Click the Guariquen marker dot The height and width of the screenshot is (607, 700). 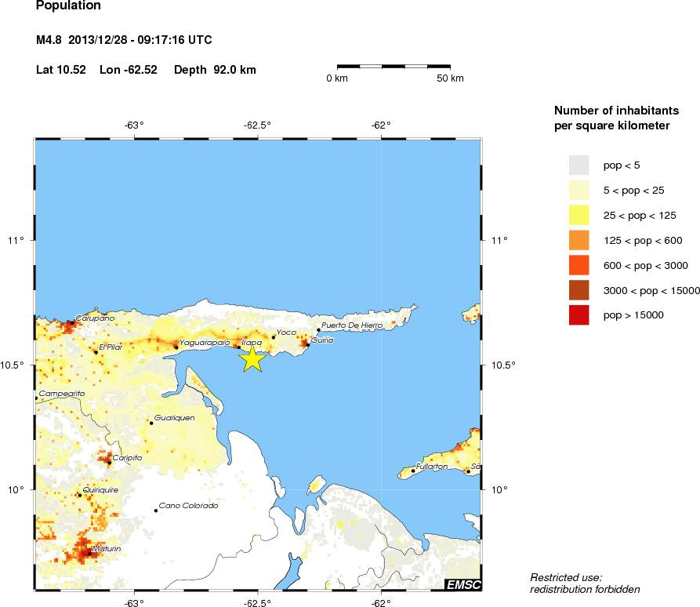pyautogui.click(x=151, y=423)
